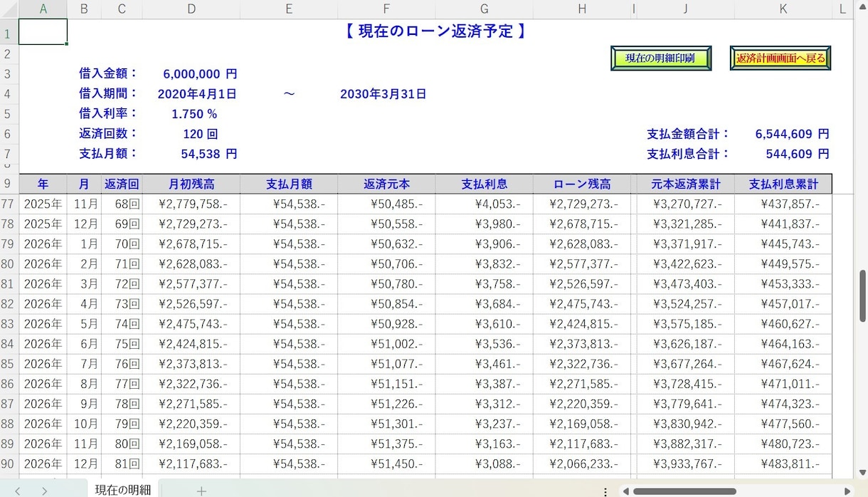
Task: Click cell ¥50,558.- in row 78
Action: (x=386, y=224)
